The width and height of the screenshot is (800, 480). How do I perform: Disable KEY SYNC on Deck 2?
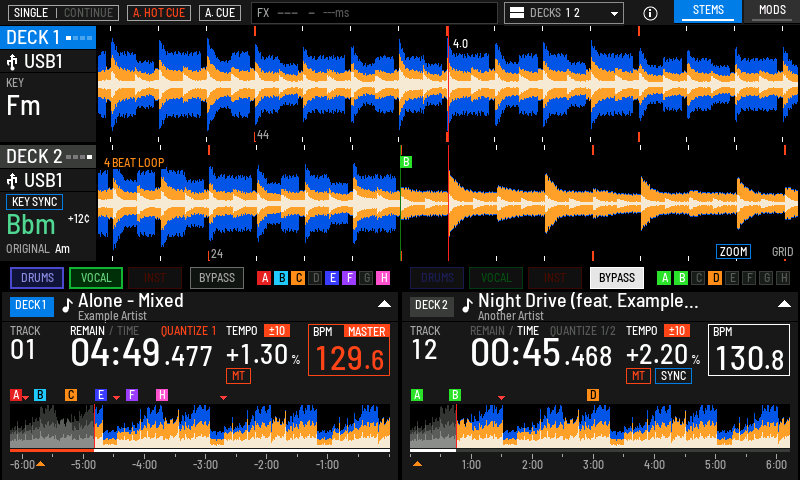coord(34,202)
